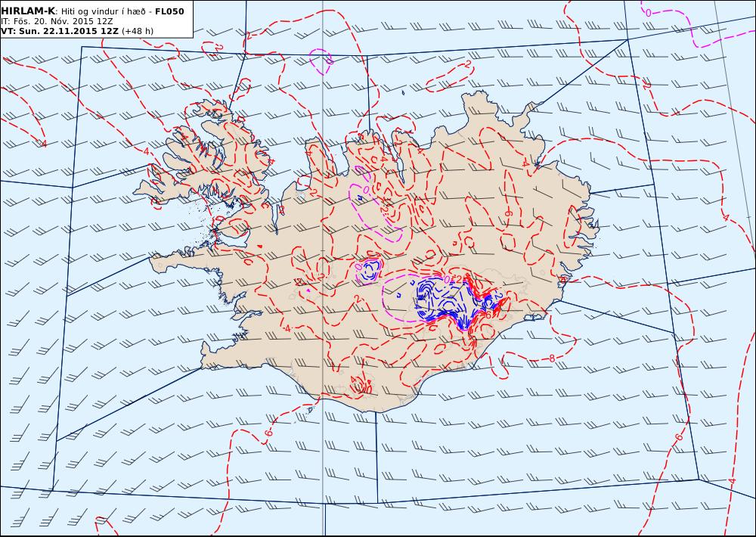The width and height of the screenshot is (756, 537).
Task: Click the 'VT: Sun. 22.11.2015 12Z' valid time
Action: 59,31
